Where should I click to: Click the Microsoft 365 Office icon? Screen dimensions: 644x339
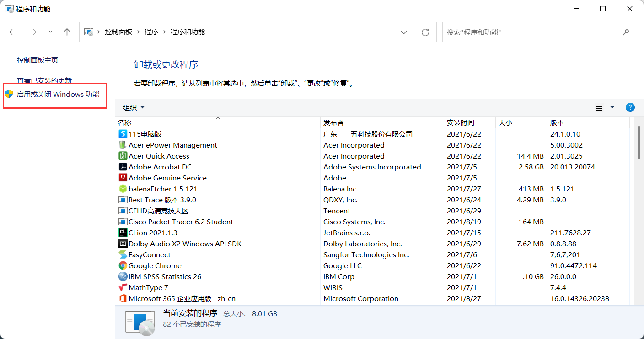123,299
